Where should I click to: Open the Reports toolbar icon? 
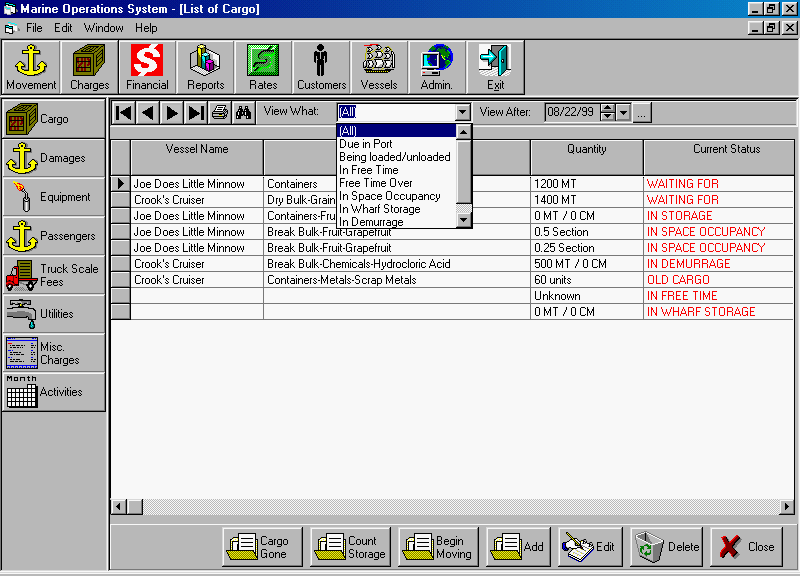(x=205, y=67)
